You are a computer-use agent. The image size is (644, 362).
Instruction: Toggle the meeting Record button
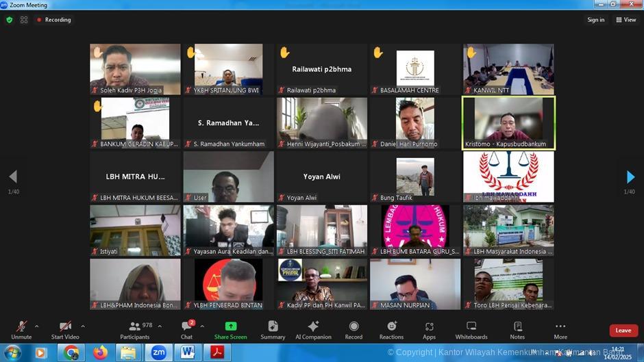(354, 329)
